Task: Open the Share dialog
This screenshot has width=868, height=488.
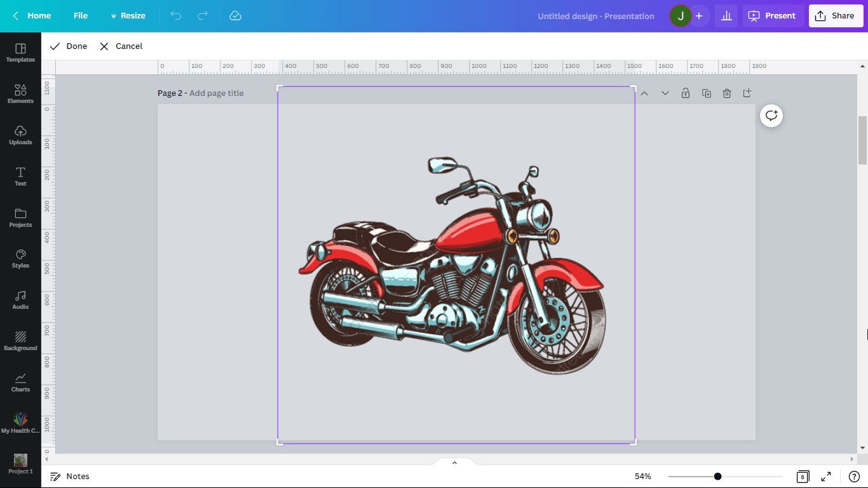Action: pyautogui.click(x=836, y=15)
